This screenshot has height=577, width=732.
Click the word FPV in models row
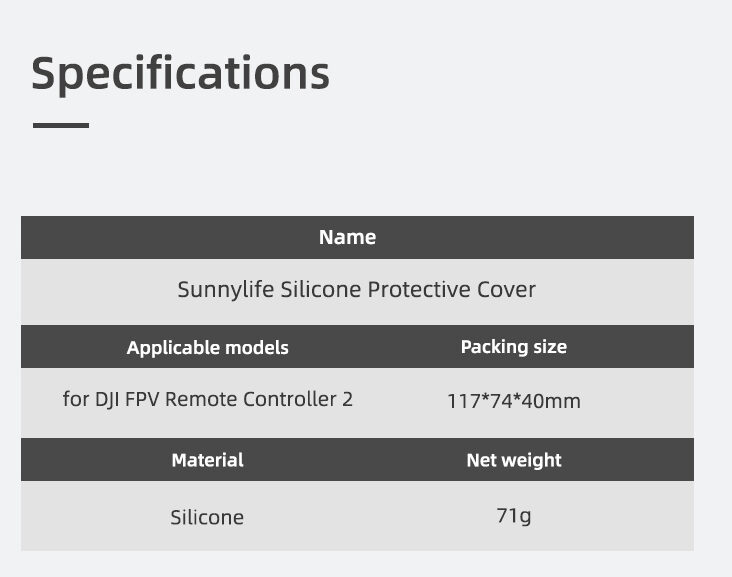142,399
